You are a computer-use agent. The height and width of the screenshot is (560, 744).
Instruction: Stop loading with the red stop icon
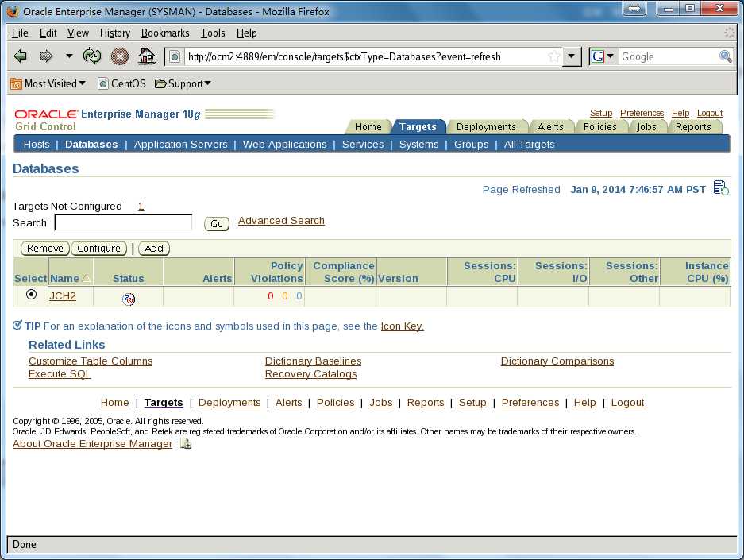coord(120,56)
